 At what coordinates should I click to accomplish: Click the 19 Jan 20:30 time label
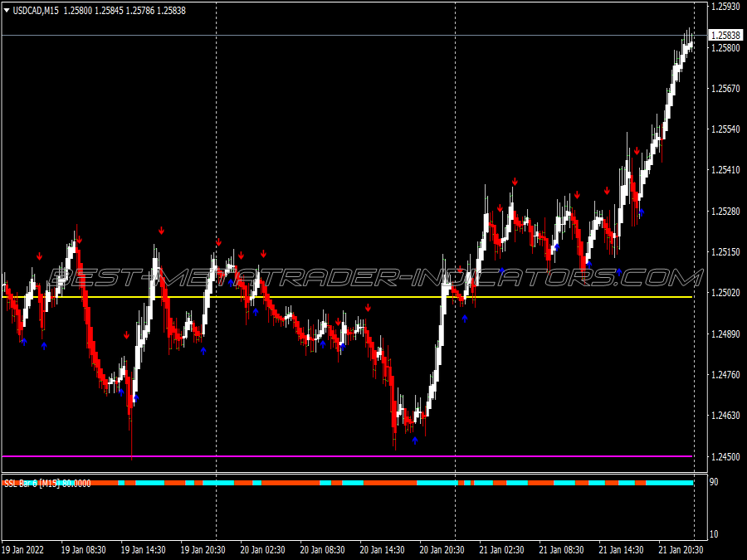coord(203,550)
